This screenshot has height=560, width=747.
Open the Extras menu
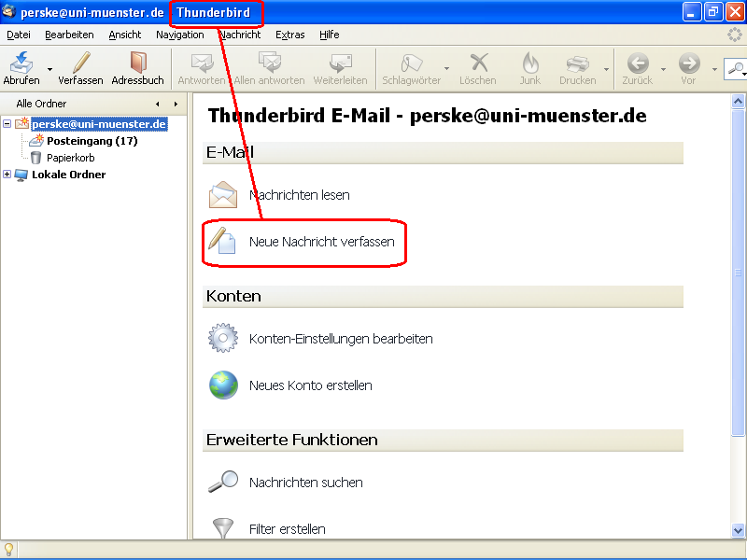289,35
